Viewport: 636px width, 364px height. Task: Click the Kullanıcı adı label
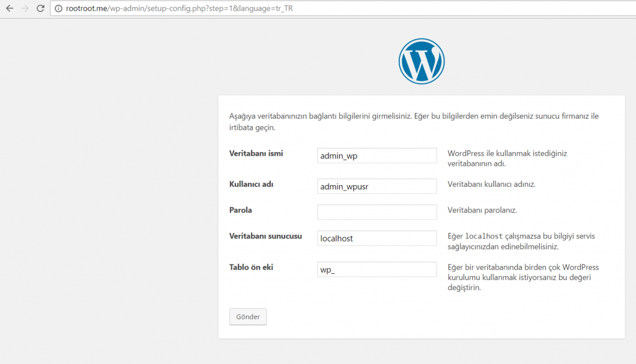[x=251, y=184]
